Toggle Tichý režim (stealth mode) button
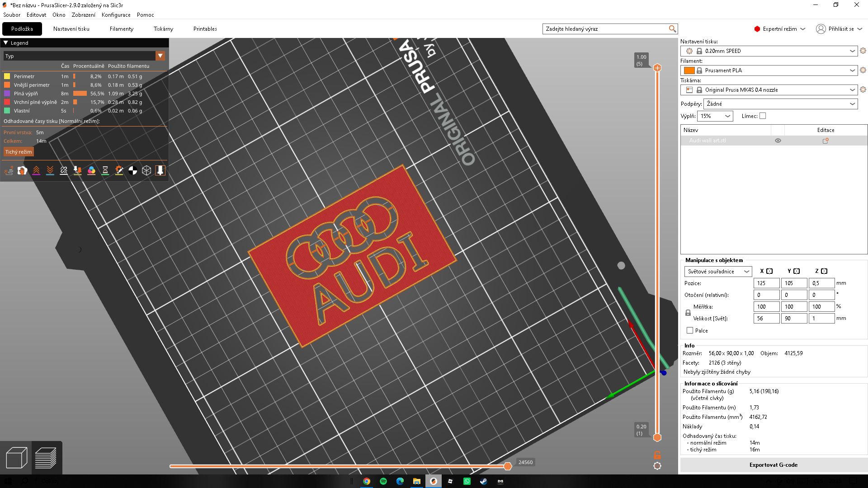868x488 pixels. pyautogui.click(x=19, y=152)
